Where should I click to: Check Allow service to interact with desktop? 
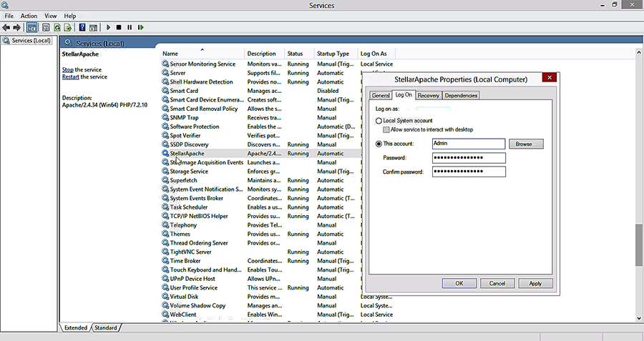click(386, 129)
